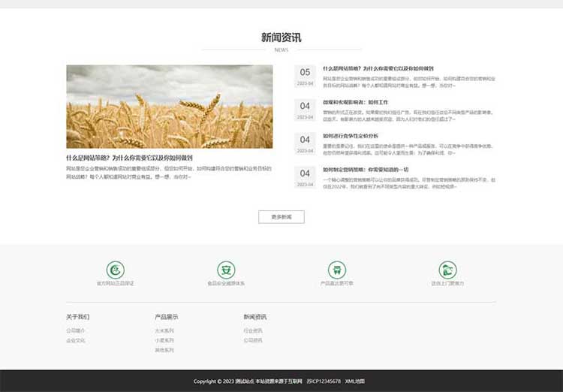Click the 食品安全追溯体系 '安' circle icon
The width and height of the screenshot is (563, 392).
coord(226,270)
